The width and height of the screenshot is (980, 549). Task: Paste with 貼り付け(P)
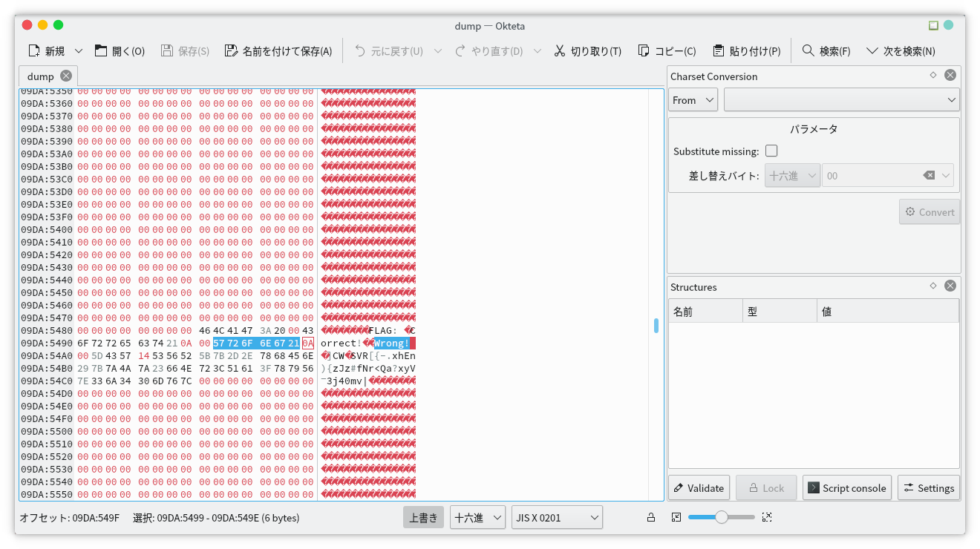tap(746, 51)
